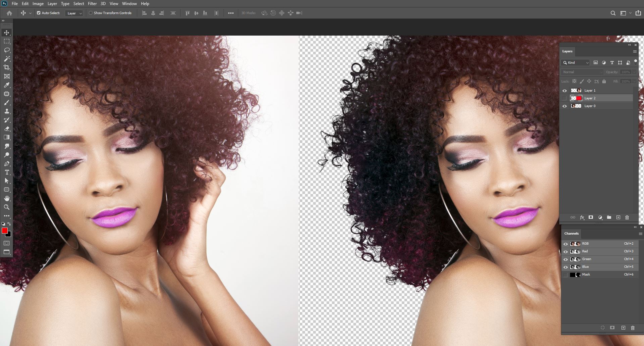Hide Layer 0 with its eye icon
644x346 pixels.
564,106
